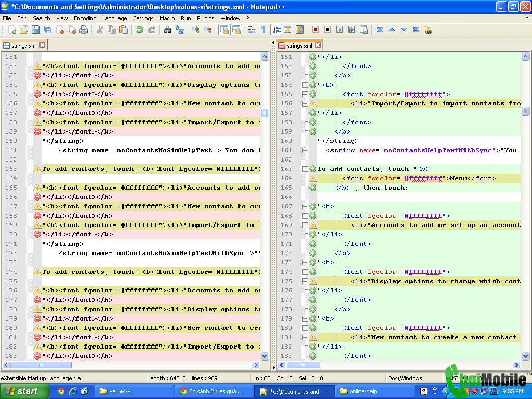The height and width of the screenshot is (399, 532).
Task: Click the Save All icon
Action: point(48,30)
